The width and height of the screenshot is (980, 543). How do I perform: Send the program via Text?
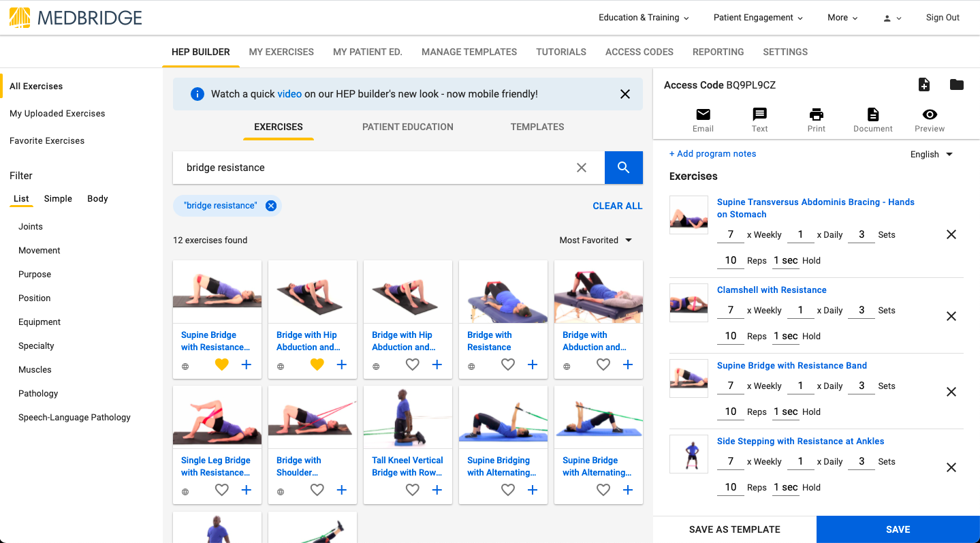(x=760, y=120)
